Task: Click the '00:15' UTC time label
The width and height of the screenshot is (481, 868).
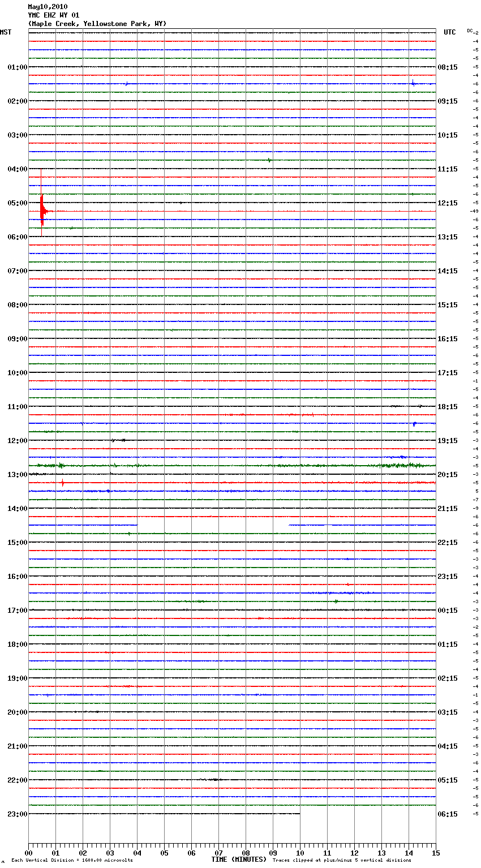Action: click(448, 611)
